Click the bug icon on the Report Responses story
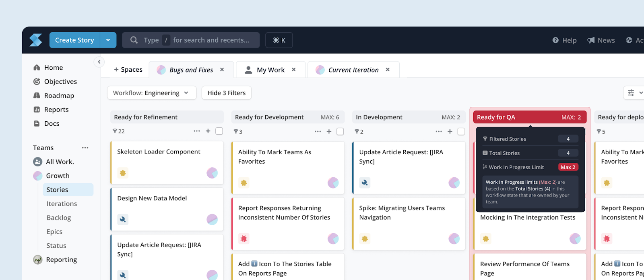The image size is (644, 280). click(x=244, y=239)
